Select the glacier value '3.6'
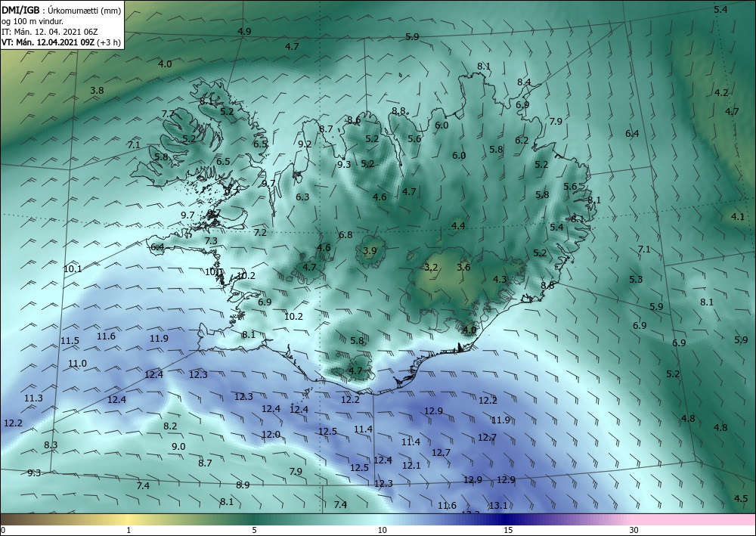The image size is (756, 536). (463, 267)
